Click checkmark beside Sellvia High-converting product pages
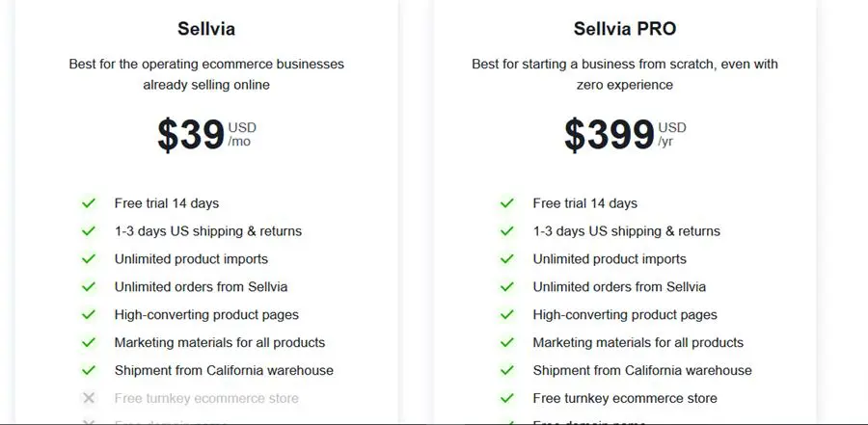Screen dimensions: 868x425 89,315
